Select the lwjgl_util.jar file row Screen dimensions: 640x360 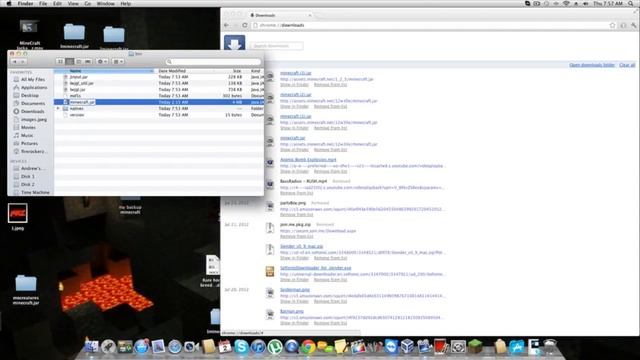coord(159,83)
